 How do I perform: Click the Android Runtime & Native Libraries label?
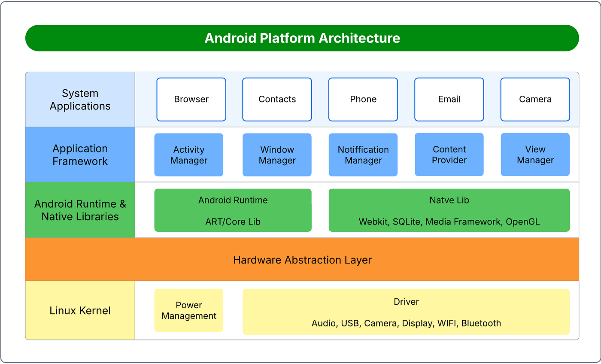(80, 210)
